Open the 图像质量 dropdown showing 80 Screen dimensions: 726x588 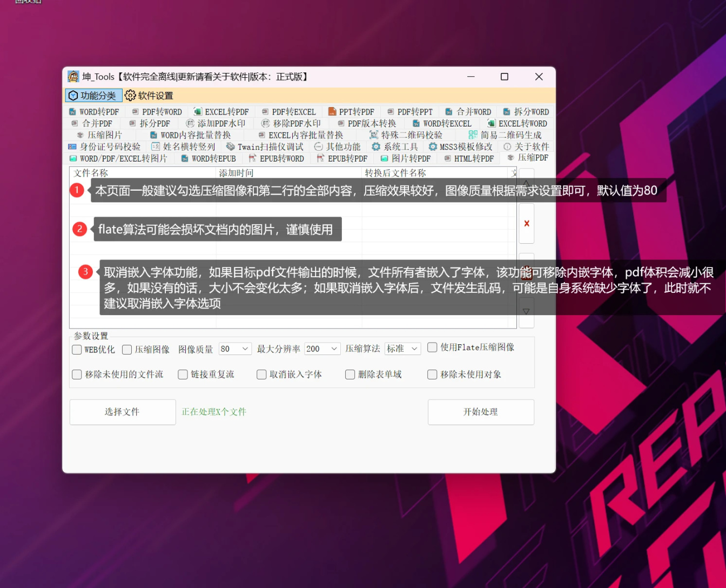[235, 349]
